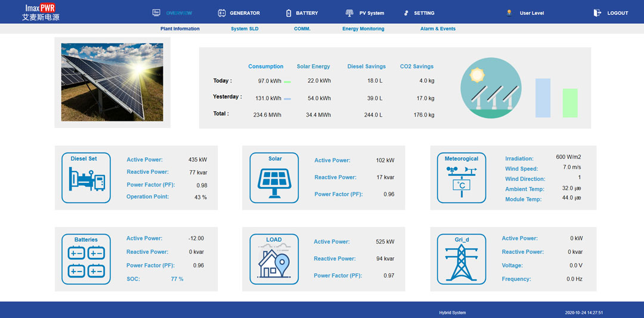Click the light blue consumption bar
Viewport: 644px width, 318px height.
pos(543,98)
